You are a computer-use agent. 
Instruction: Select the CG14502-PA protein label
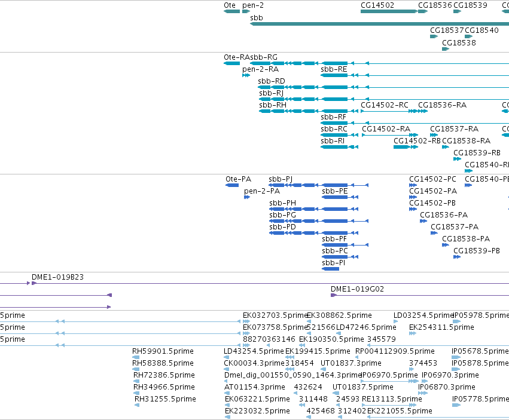pyautogui.click(x=432, y=191)
